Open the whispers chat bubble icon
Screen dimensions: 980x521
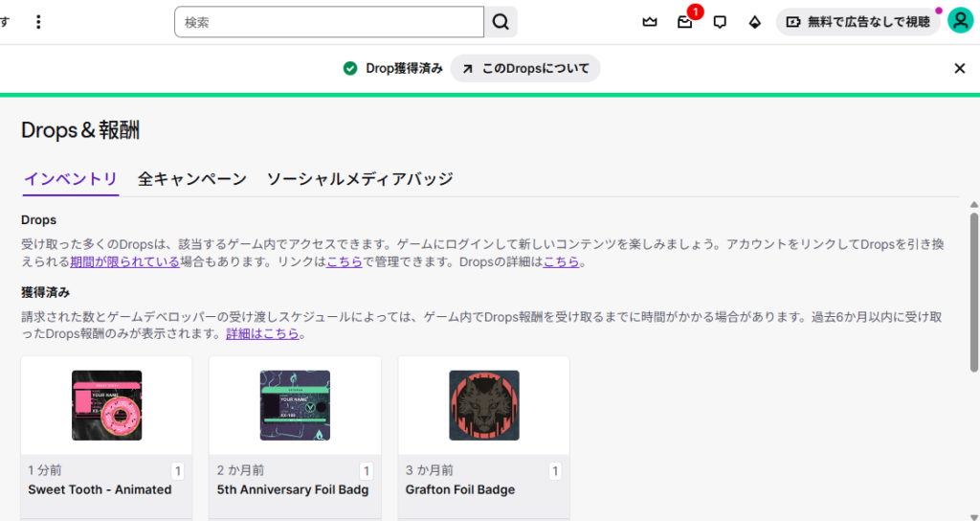(720, 22)
